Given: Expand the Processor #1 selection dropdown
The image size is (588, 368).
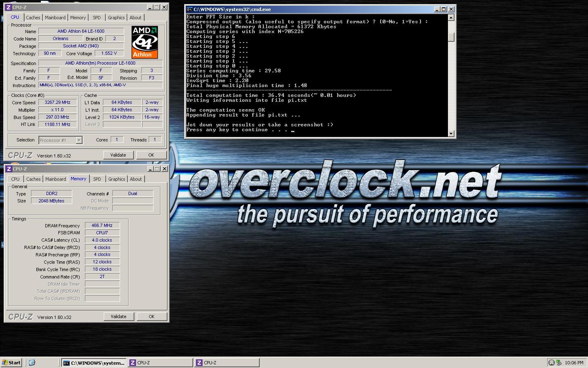Looking at the screenshot, I should [x=79, y=140].
